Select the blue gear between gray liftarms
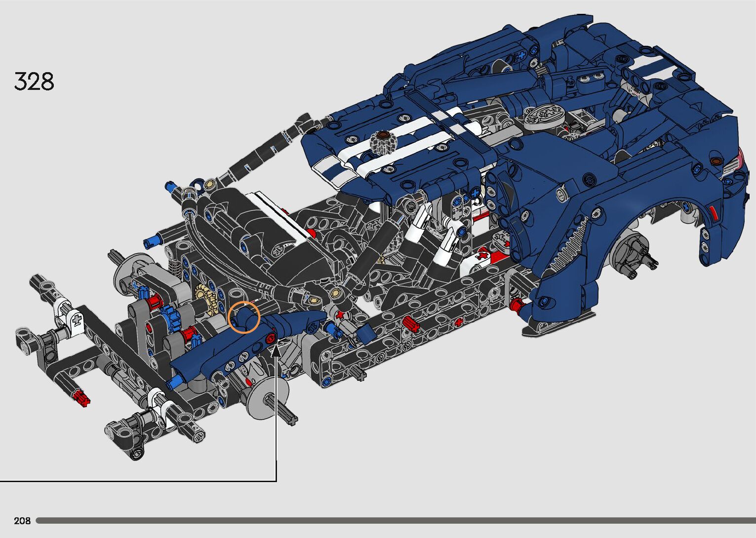756x538 pixels. click(x=168, y=314)
